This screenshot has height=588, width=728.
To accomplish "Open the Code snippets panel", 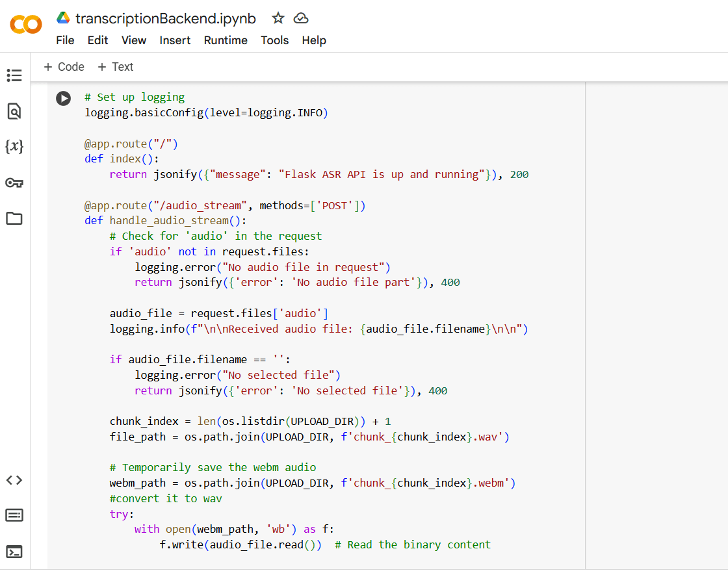I will click(14, 480).
